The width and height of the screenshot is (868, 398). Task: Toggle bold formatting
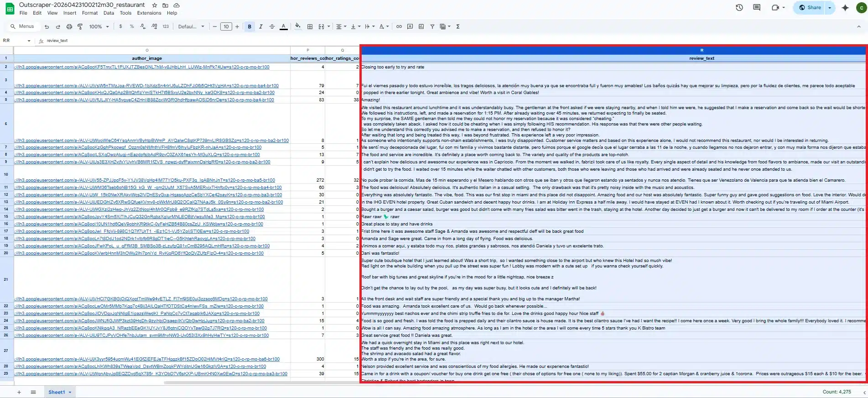[249, 26]
